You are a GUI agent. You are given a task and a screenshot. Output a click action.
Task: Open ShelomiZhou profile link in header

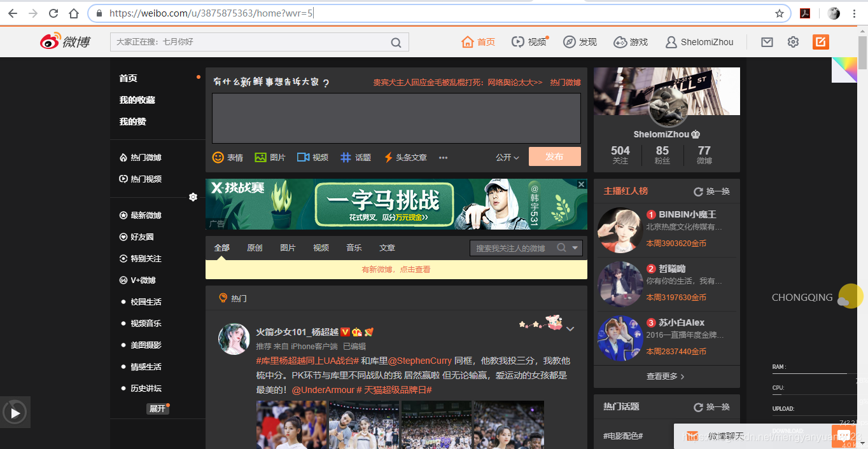699,42
